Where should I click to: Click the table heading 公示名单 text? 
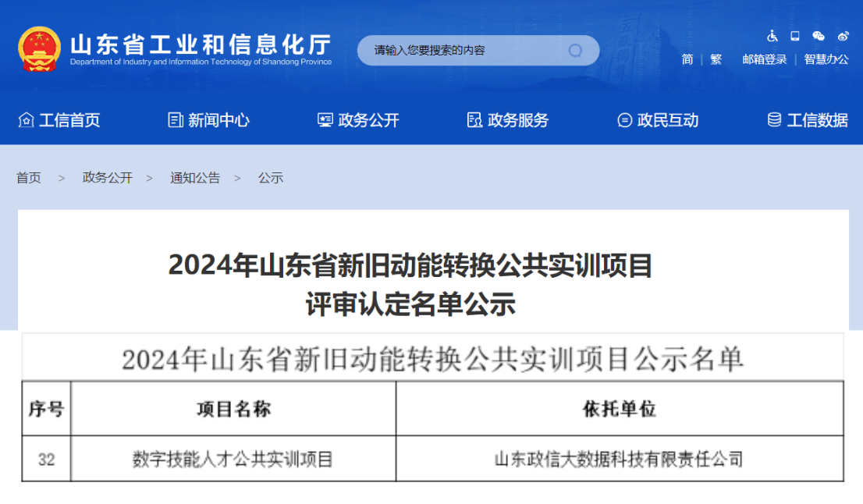coord(687,360)
